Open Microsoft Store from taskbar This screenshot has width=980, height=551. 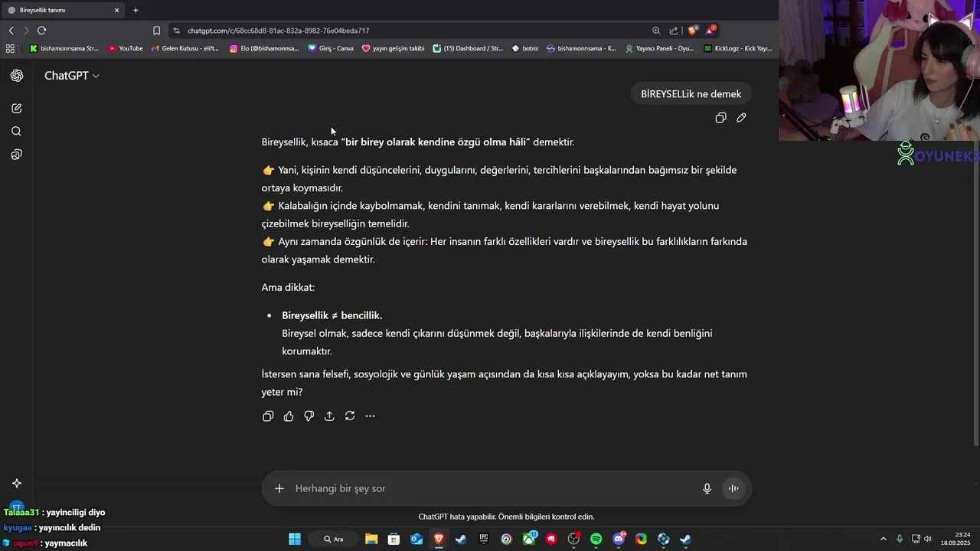[394, 539]
